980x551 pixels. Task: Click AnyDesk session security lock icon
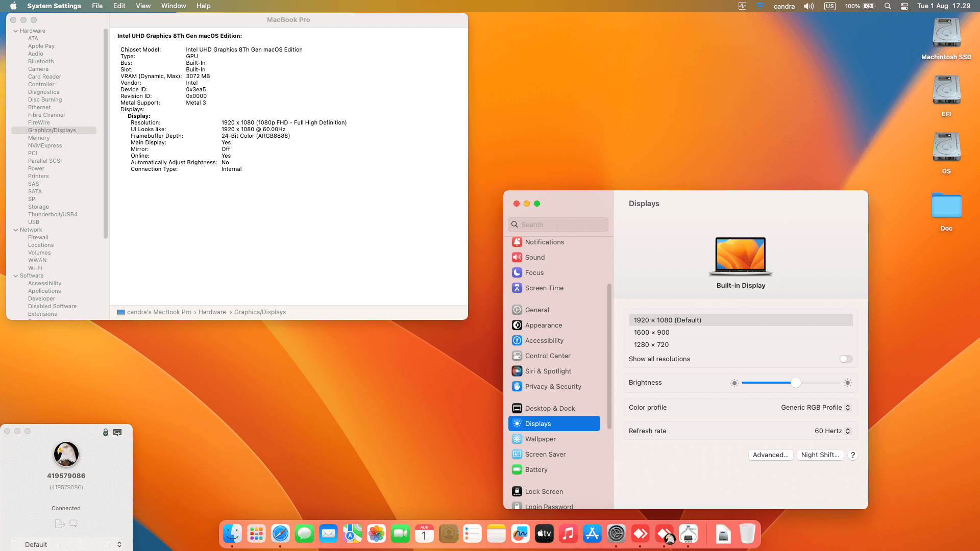106,432
